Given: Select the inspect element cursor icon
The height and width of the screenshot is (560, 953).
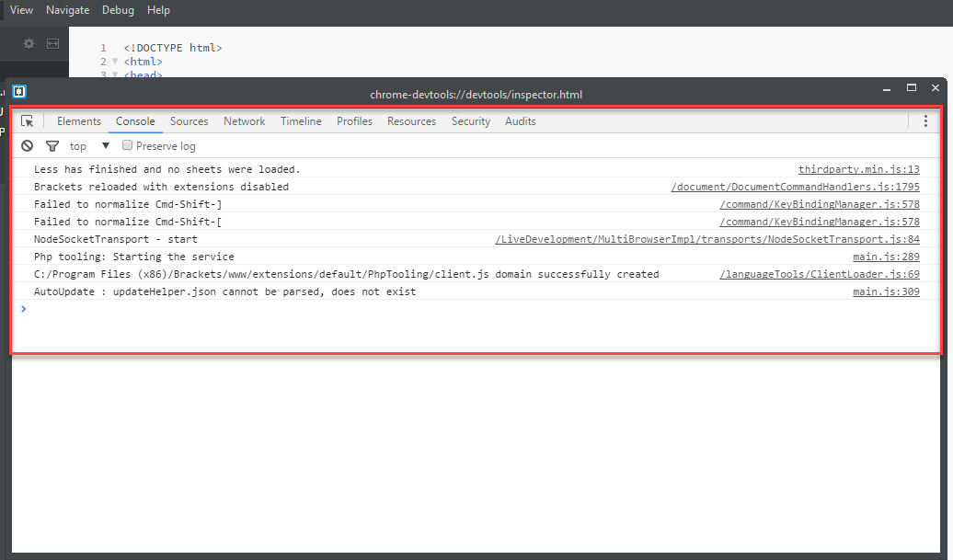Looking at the screenshot, I should click(x=28, y=120).
